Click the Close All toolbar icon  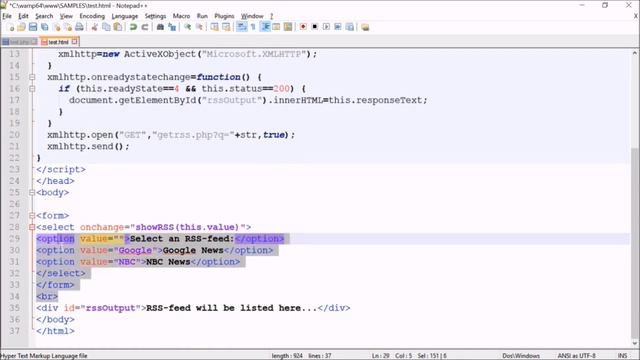[x=68, y=27]
